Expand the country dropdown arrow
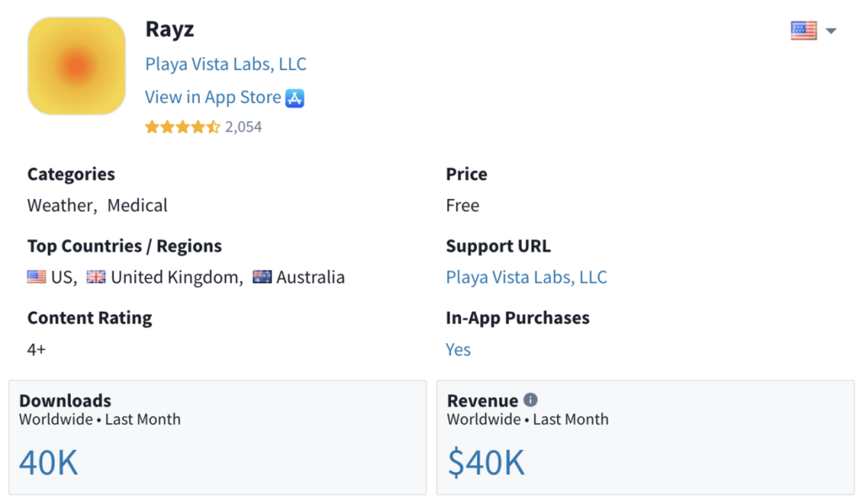This screenshot has height=504, width=863. (831, 31)
